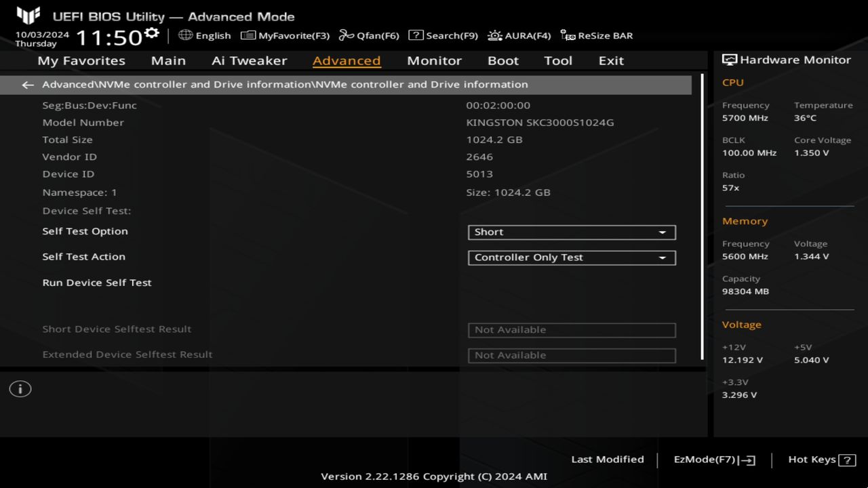Click the memory capacity 98304 MB value
This screenshot has width=868, height=488.
click(745, 291)
